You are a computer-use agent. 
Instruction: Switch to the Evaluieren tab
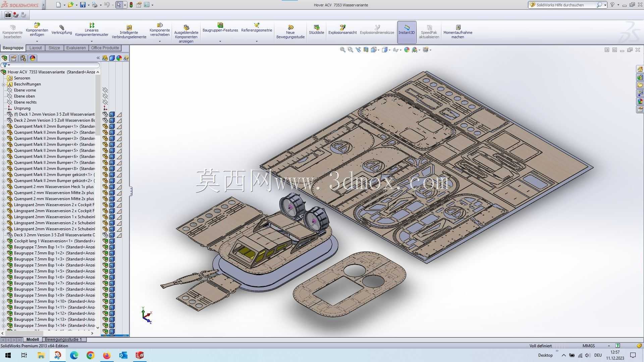tap(76, 48)
